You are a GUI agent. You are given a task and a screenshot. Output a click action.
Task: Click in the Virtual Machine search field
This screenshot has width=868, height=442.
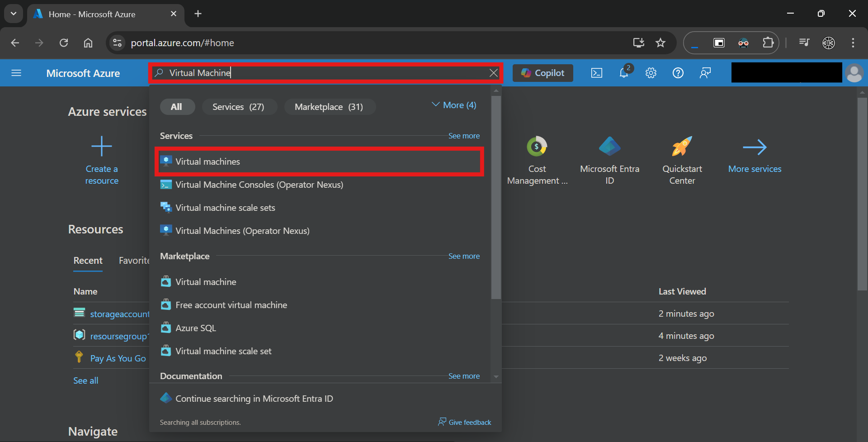tap(325, 73)
